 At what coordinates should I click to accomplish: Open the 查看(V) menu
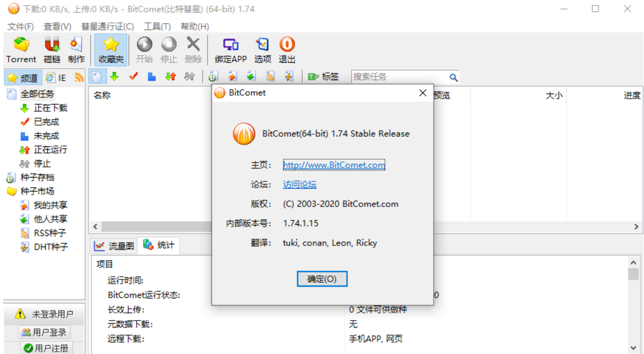pos(57,27)
